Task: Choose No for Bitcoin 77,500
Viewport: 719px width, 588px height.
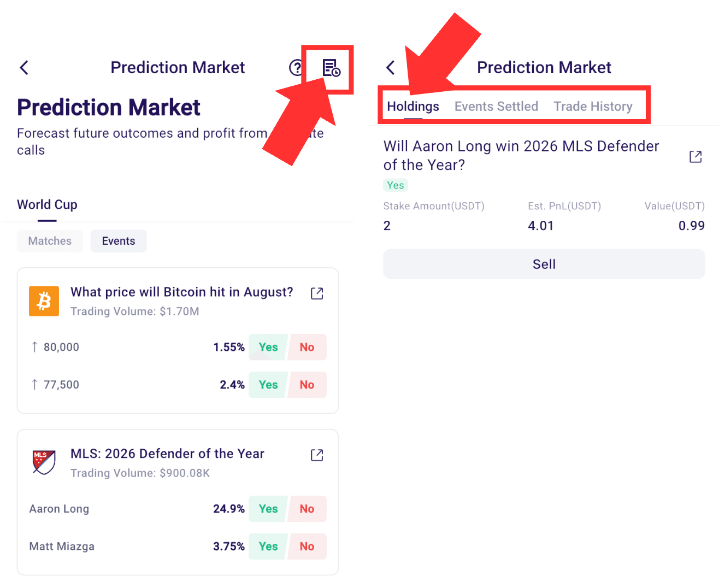Action: click(307, 385)
